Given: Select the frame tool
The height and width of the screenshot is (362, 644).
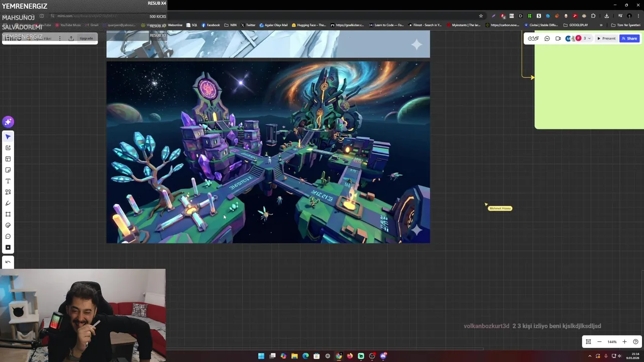Looking at the screenshot, I should pyautogui.click(x=8, y=214).
